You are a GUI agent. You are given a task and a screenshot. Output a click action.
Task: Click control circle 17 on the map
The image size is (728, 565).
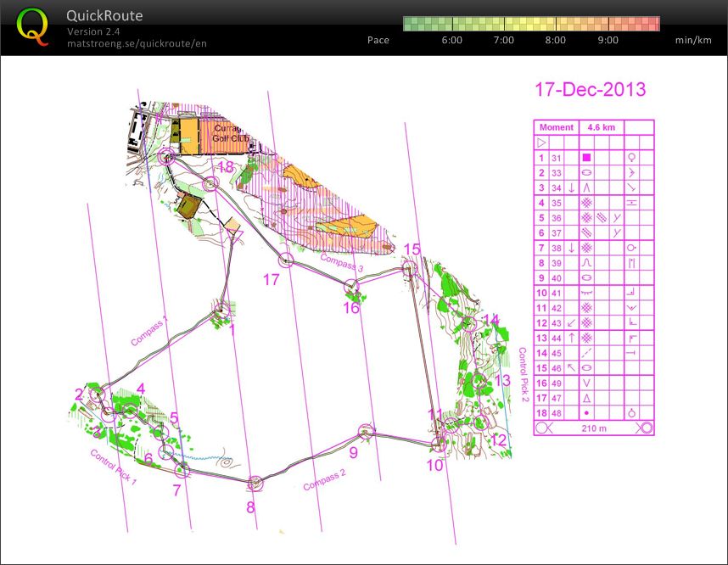287,260
